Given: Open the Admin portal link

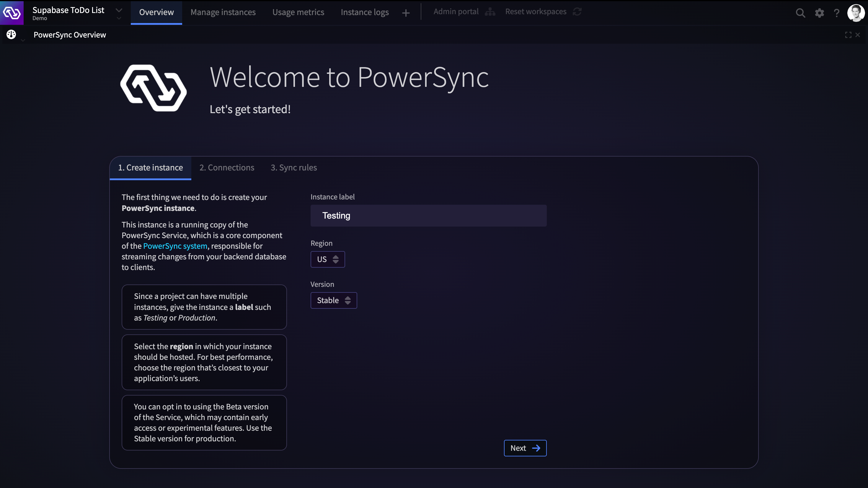Looking at the screenshot, I should pyautogui.click(x=456, y=12).
